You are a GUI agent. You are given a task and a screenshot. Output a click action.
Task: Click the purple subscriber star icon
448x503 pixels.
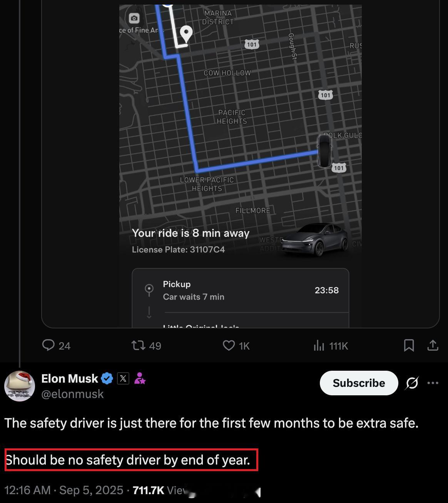click(140, 379)
